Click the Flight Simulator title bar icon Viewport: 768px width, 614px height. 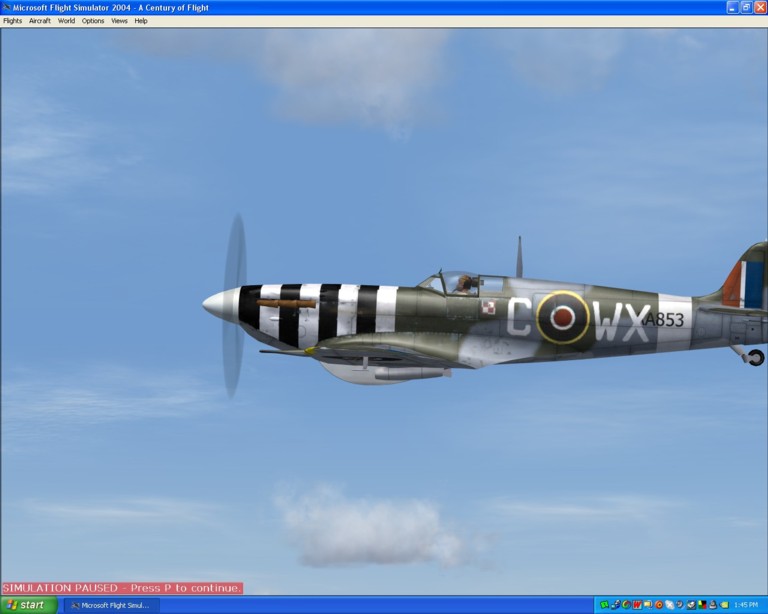6,7
